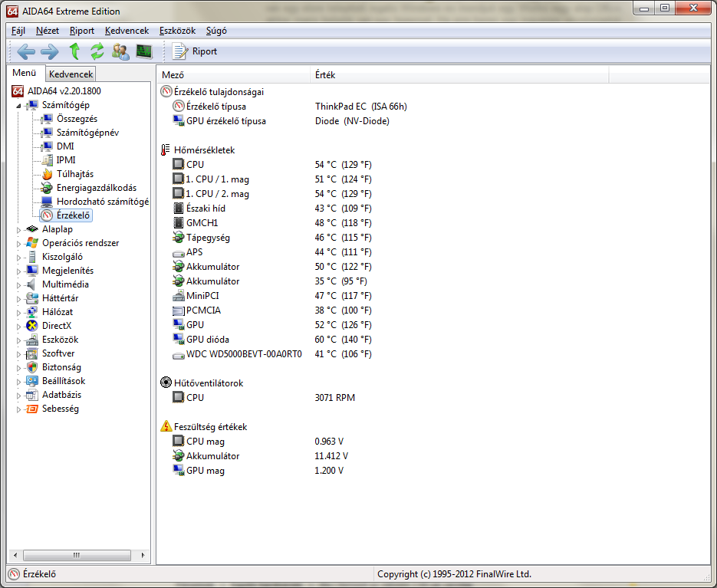Click the Hálózat network icon
This screenshot has height=588, width=717.
coord(32,312)
